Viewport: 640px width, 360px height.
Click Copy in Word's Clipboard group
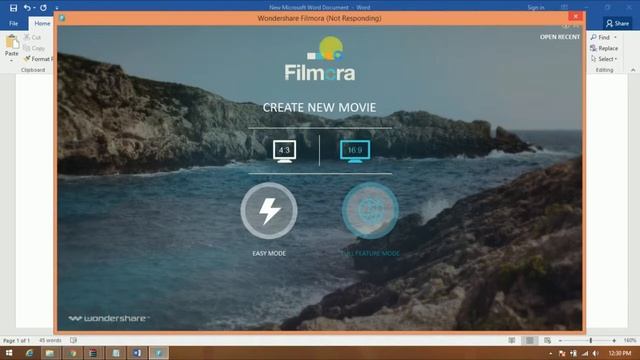[x=34, y=48]
